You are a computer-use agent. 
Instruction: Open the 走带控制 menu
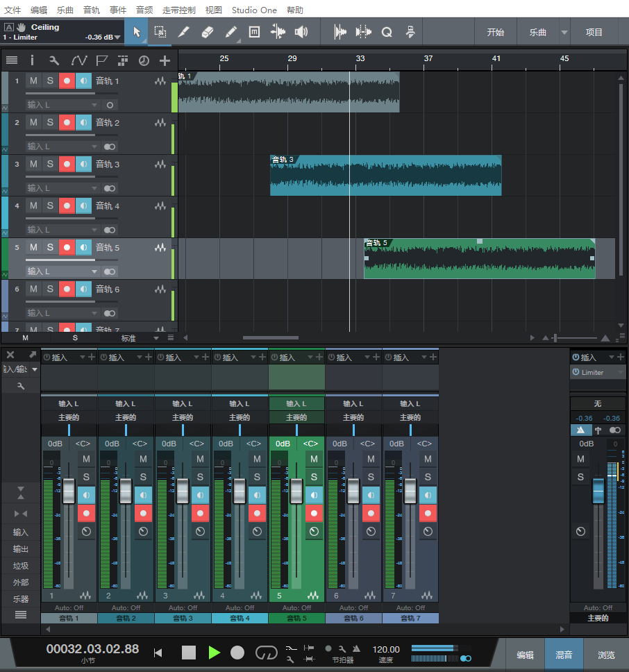coord(179,10)
